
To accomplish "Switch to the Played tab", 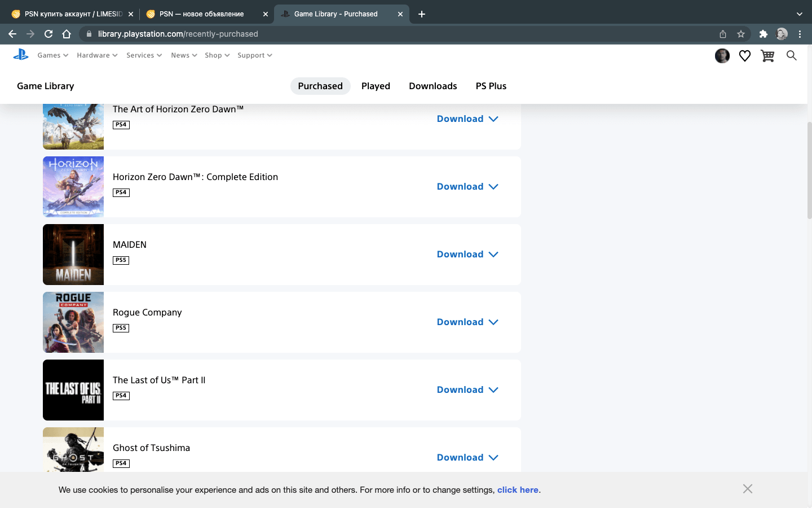I will pyautogui.click(x=376, y=86).
